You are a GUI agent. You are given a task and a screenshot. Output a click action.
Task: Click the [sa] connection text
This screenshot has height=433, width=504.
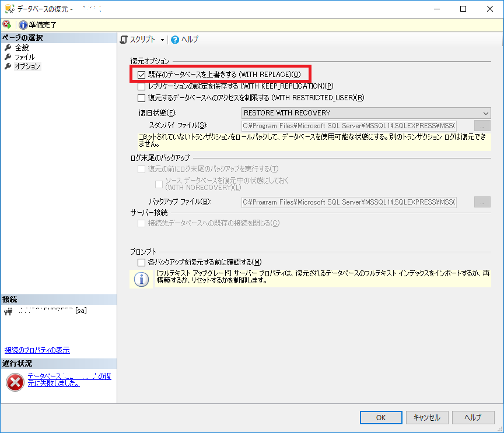pyautogui.click(x=81, y=311)
